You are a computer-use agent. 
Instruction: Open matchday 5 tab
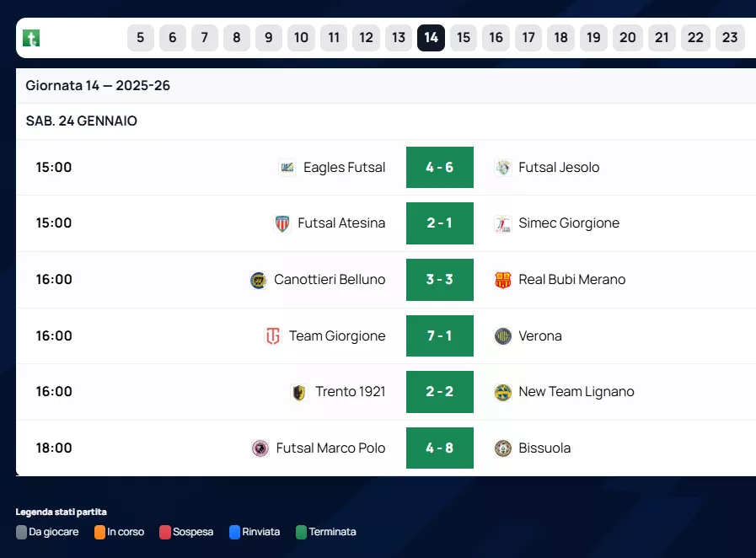tap(140, 38)
